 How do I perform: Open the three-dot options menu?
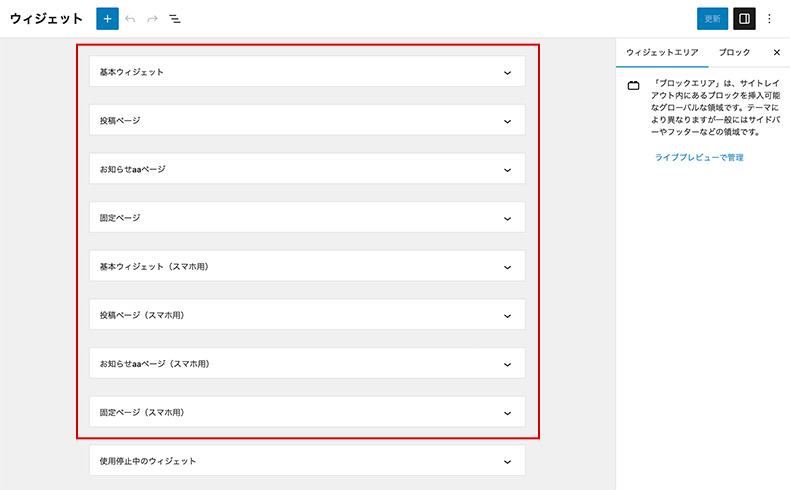point(769,18)
